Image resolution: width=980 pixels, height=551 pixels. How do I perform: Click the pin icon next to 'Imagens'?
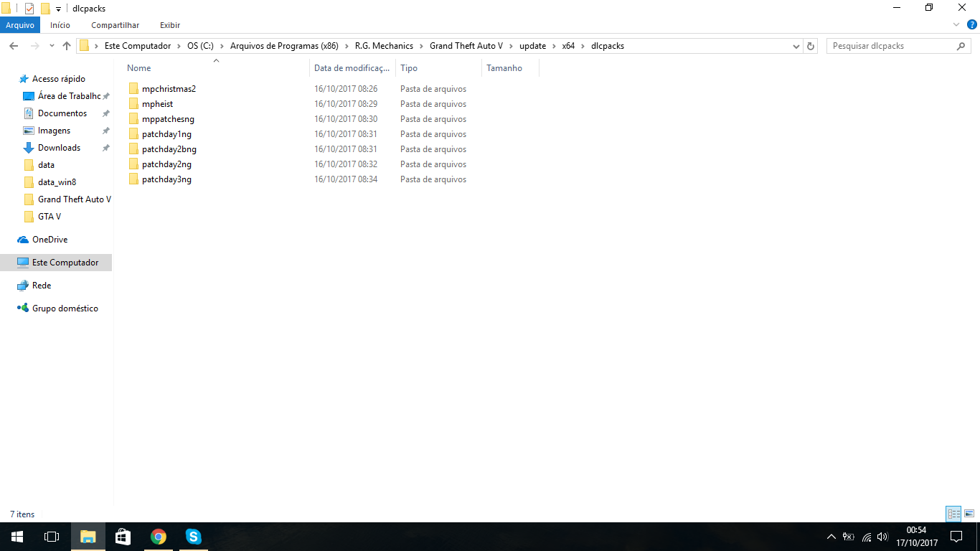coord(105,131)
